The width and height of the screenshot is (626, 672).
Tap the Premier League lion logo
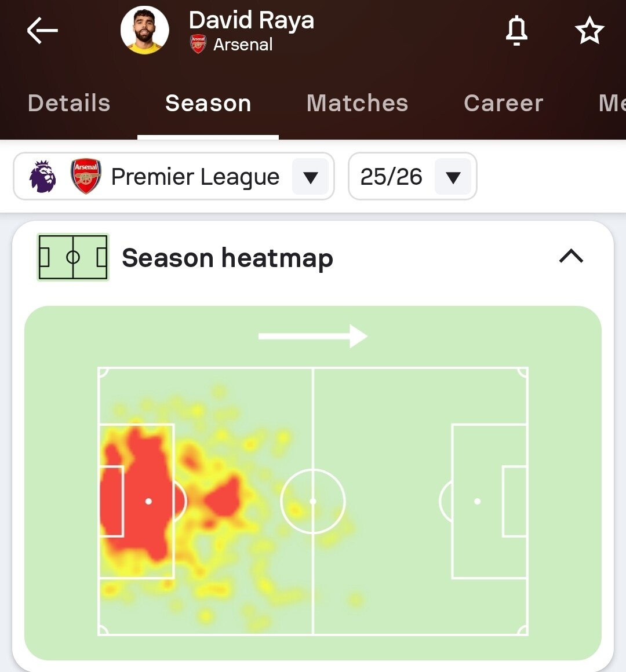(42, 177)
